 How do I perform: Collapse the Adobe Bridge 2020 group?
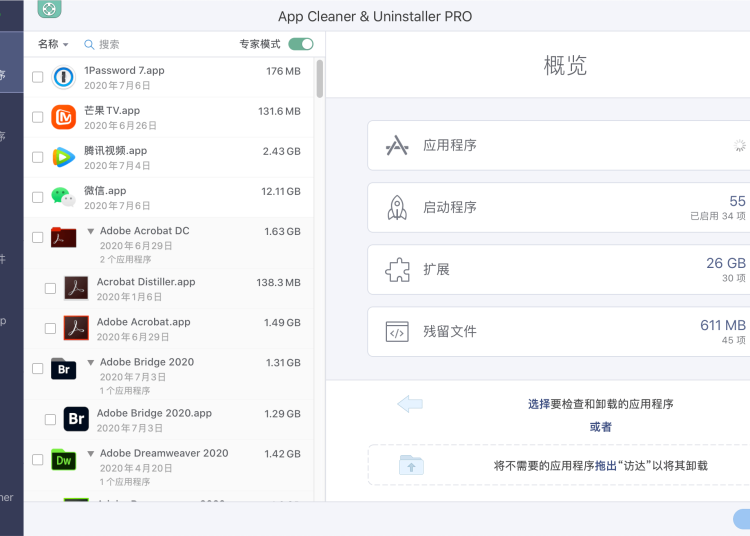click(91, 362)
